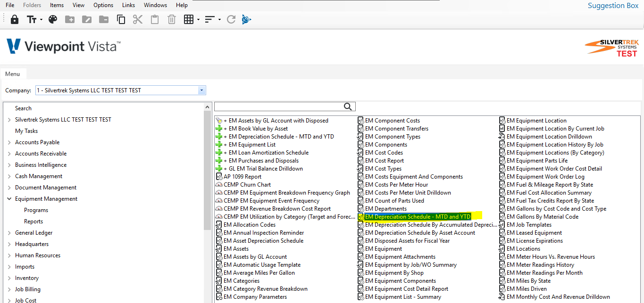Open the Help menu
This screenshot has width=644, height=303.
pyautogui.click(x=182, y=5)
